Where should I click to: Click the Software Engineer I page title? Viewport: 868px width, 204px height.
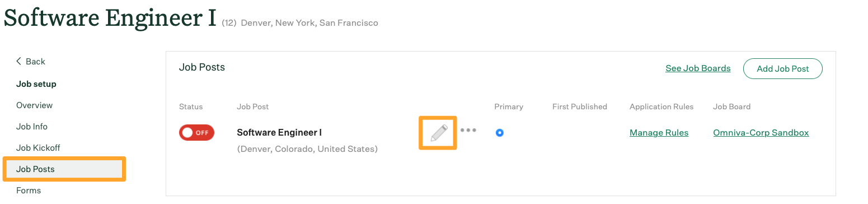[x=110, y=18]
